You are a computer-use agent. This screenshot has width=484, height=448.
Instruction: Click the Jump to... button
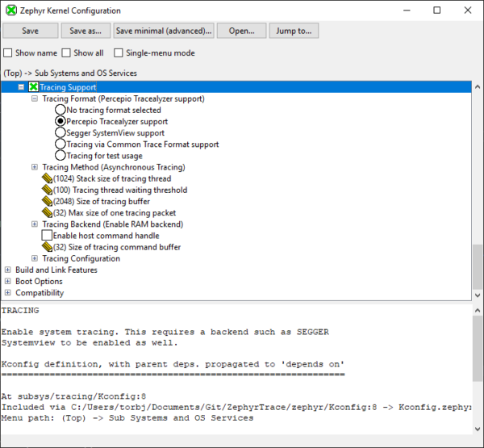[x=294, y=31]
